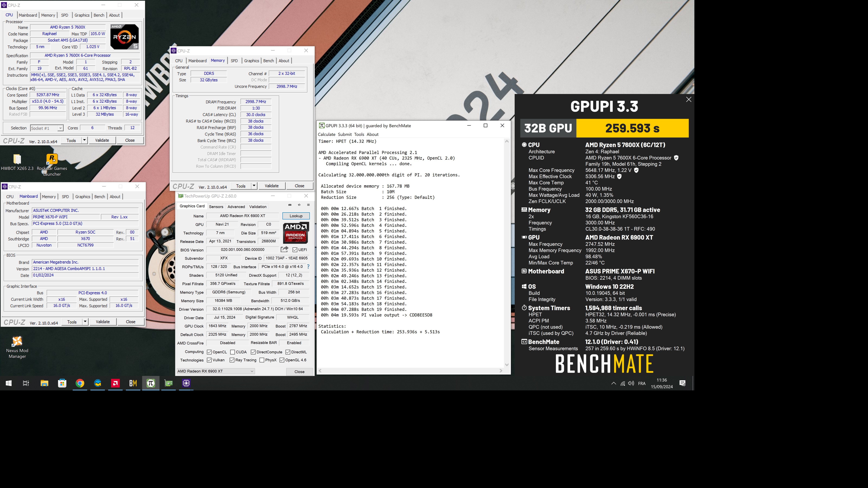Open SPD tab in the CPU-Z Memory window
This screenshot has width=868, height=488.
[234, 61]
